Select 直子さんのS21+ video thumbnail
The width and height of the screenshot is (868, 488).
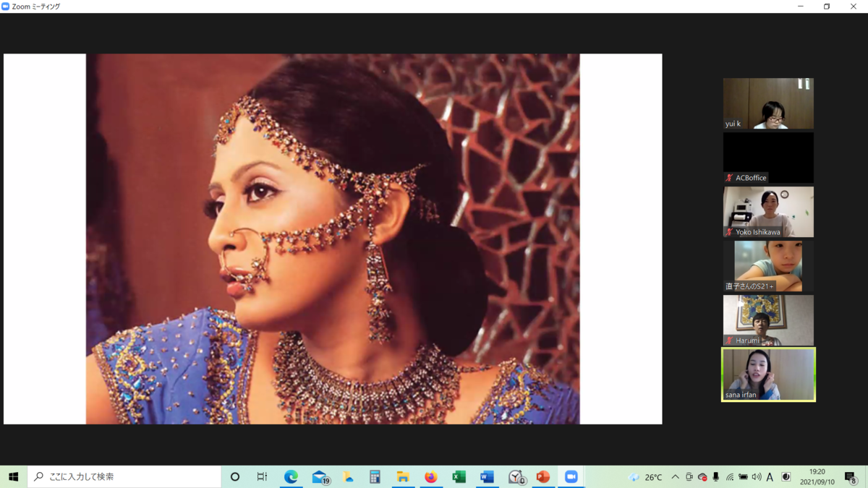(x=768, y=266)
